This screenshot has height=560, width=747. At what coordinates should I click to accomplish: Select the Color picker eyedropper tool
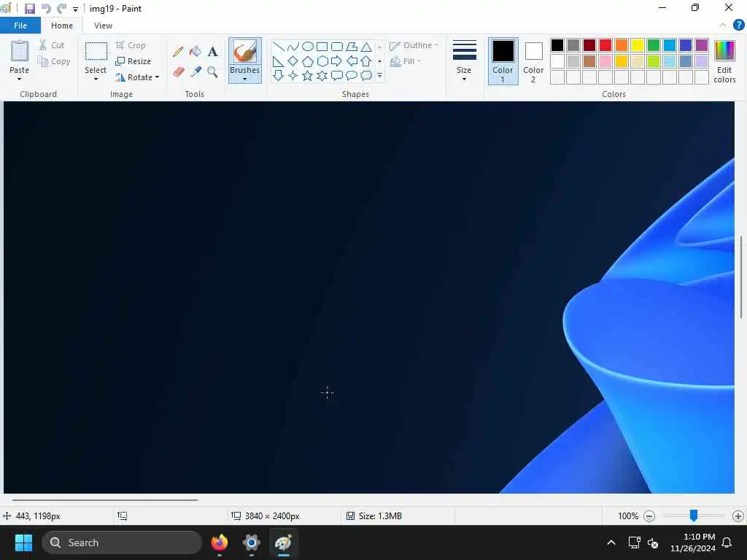[x=196, y=72]
